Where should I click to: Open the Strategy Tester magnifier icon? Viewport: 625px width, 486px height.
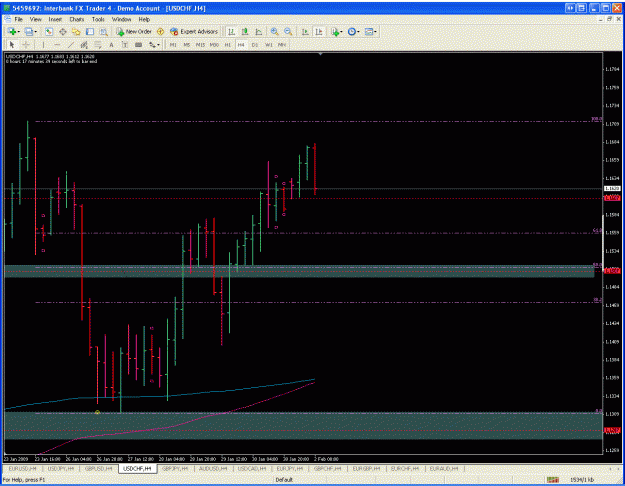pos(104,31)
